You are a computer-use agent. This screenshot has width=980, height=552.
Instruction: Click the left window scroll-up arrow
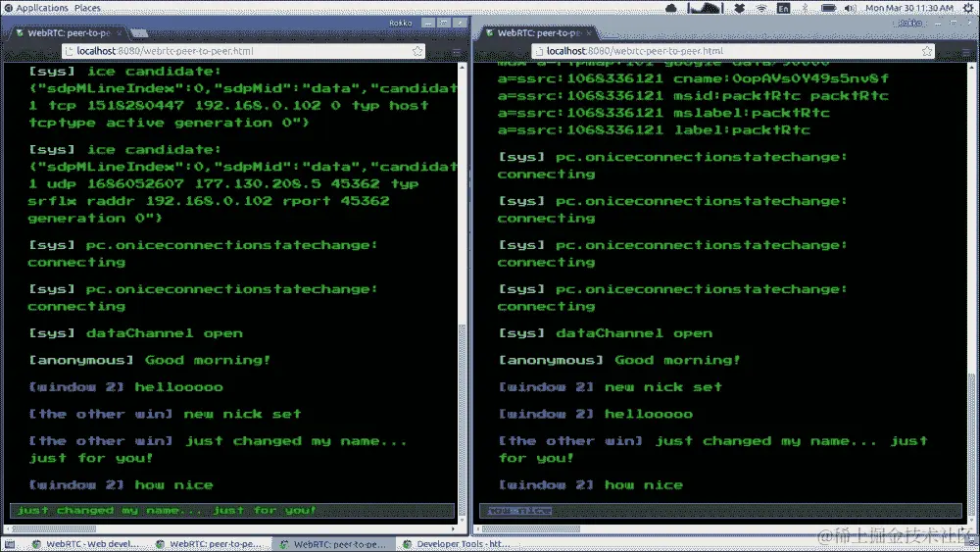point(463,67)
